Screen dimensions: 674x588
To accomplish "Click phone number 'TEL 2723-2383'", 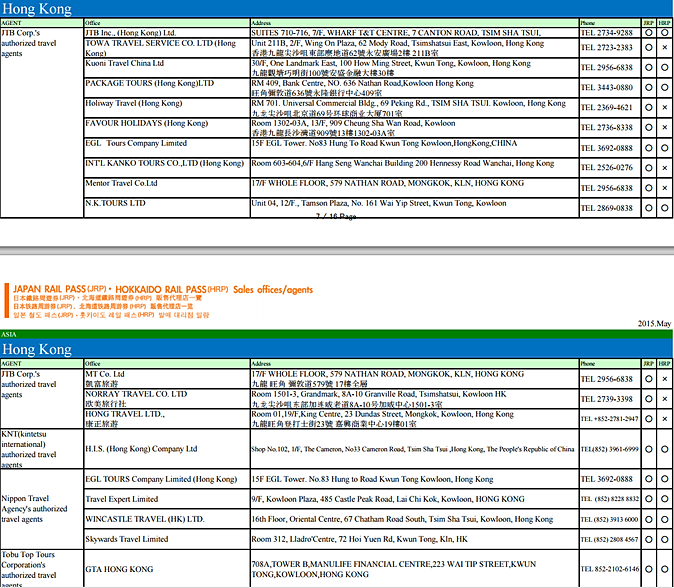I will coord(607,48).
